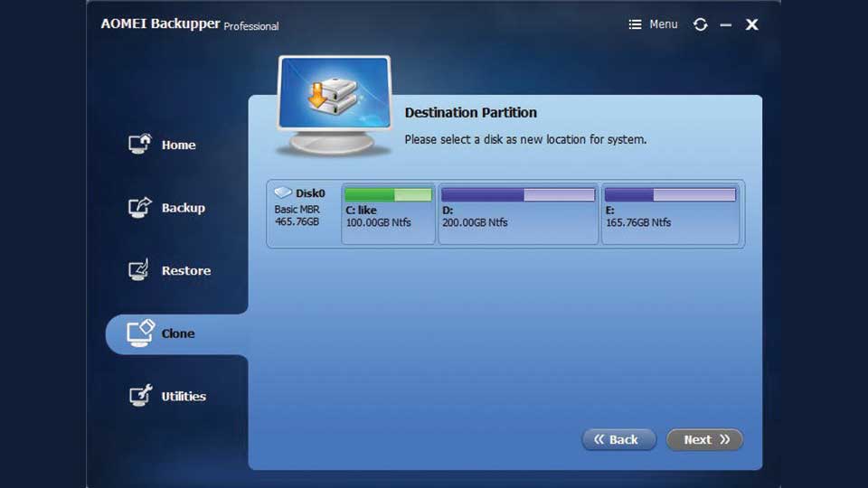Viewport: 868px width, 488px height.
Task: Click the refresh icon in title bar
Action: point(700,24)
